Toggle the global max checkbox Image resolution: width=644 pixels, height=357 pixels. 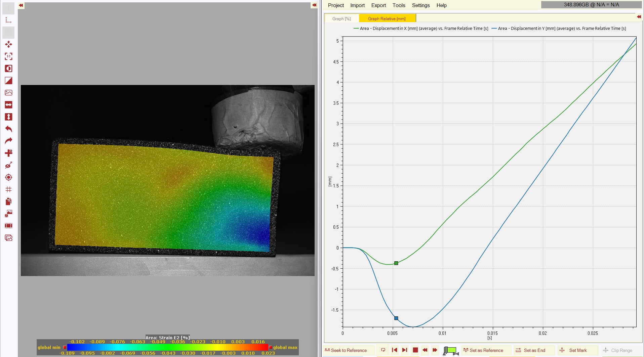(x=271, y=348)
